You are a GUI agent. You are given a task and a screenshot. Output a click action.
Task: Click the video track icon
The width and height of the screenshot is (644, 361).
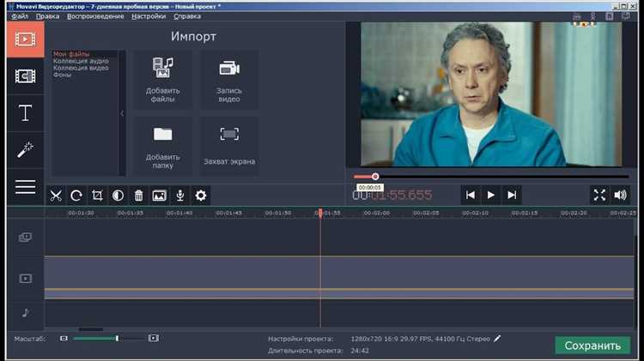[26, 279]
